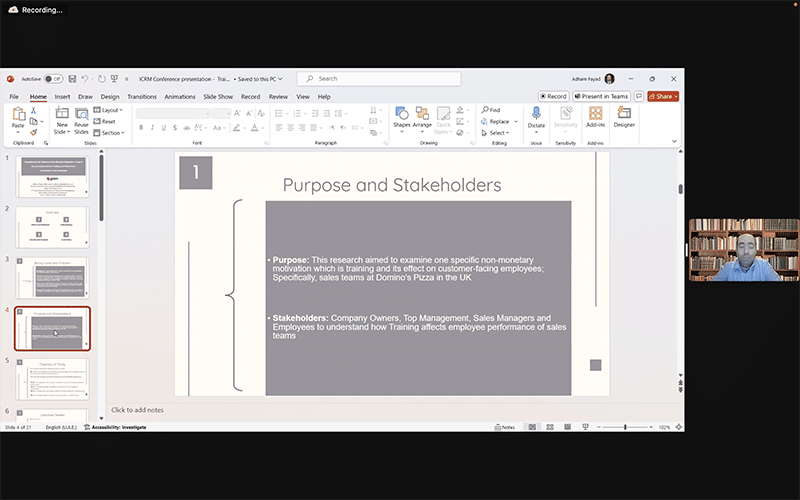
Task: Open the Shapes gallery
Action: coord(401,118)
